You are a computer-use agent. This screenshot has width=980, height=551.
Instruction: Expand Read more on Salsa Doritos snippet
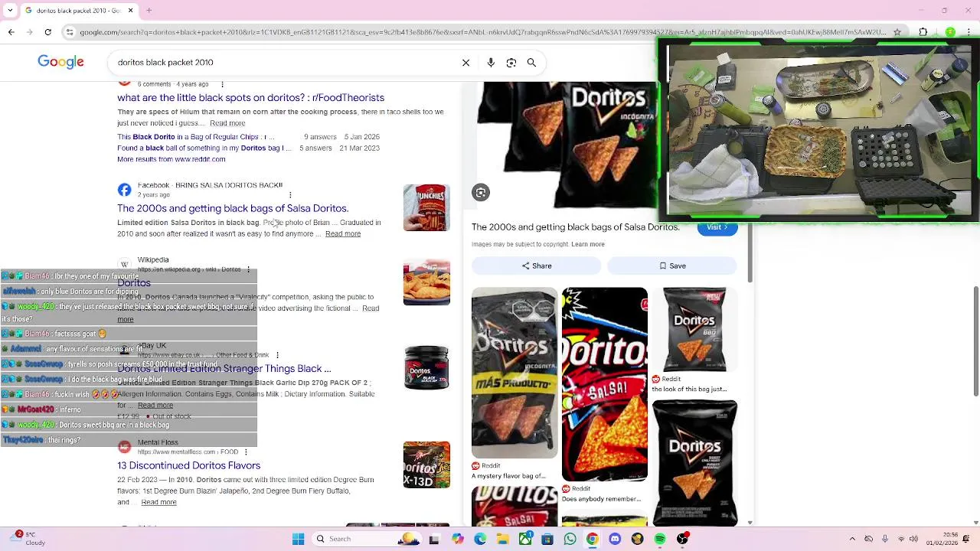pyautogui.click(x=343, y=233)
